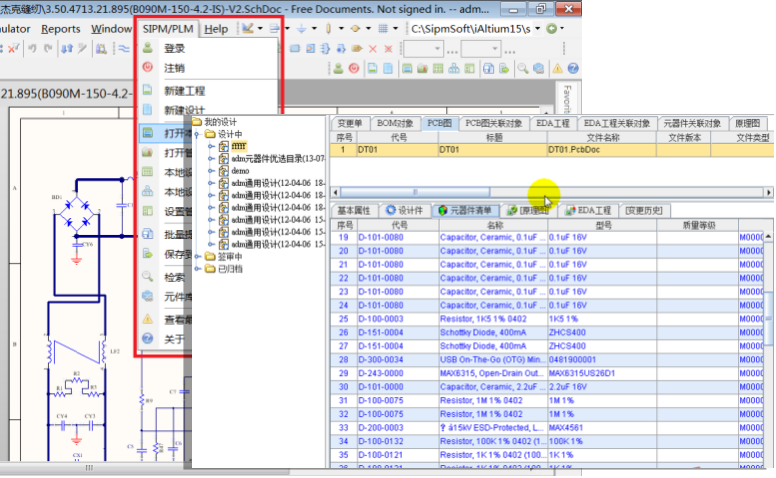Image resolution: width=776 pixels, height=478 pixels.
Task: Click the red 注销 logout icon
Action: pos(147,67)
